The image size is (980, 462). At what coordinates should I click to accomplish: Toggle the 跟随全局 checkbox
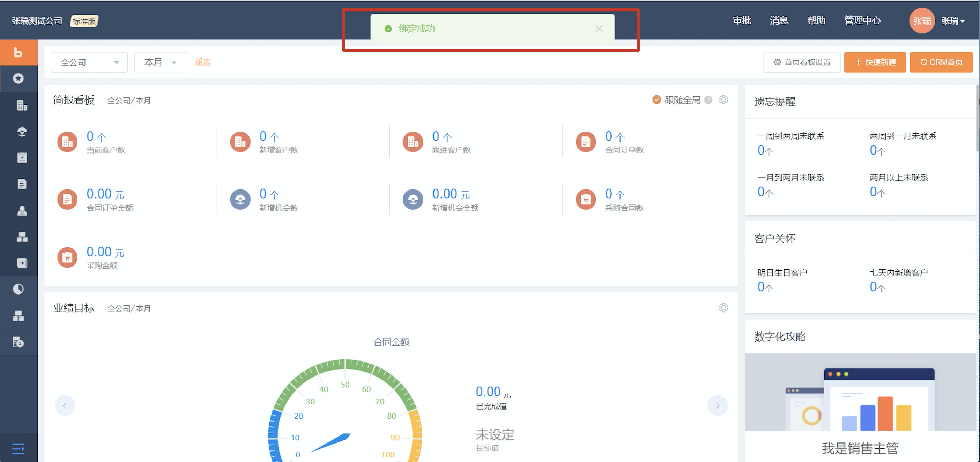pyautogui.click(x=656, y=100)
